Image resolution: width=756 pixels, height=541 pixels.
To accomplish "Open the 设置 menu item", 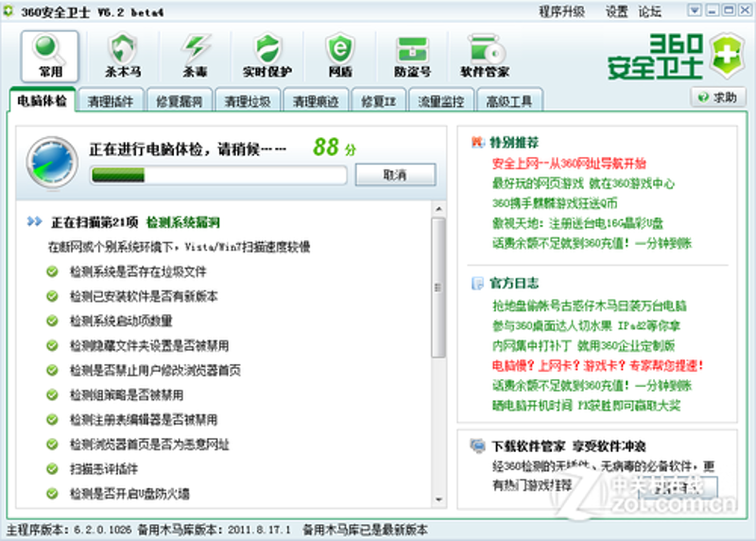I will pyautogui.click(x=617, y=11).
